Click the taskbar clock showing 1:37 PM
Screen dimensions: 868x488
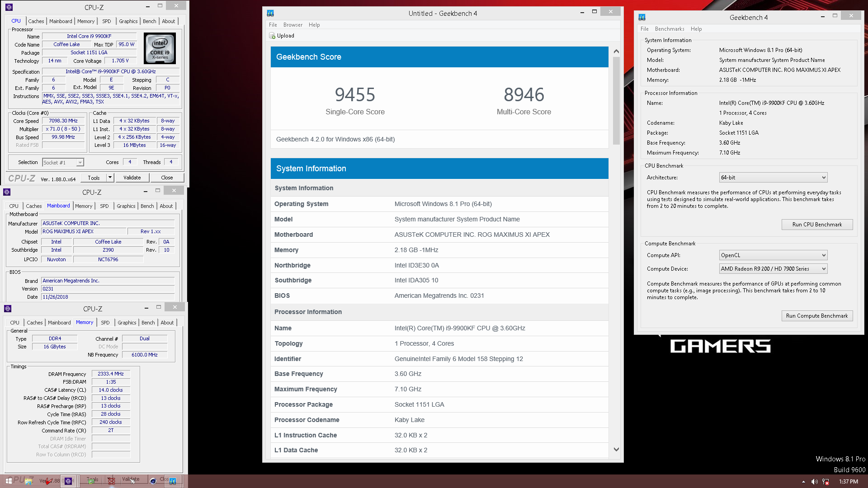coord(849,482)
